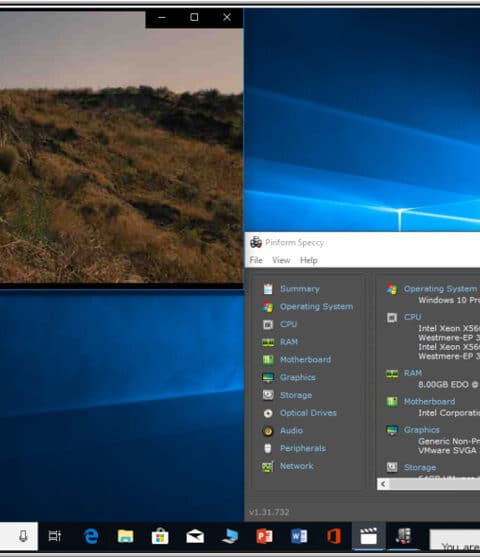
Task: Click the Windows 10 Pro text in summary
Action: tap(449, 300)
